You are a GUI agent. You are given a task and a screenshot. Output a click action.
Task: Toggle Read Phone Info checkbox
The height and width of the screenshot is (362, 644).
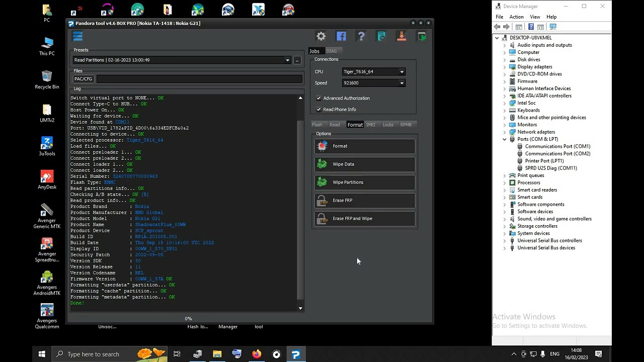318,109
